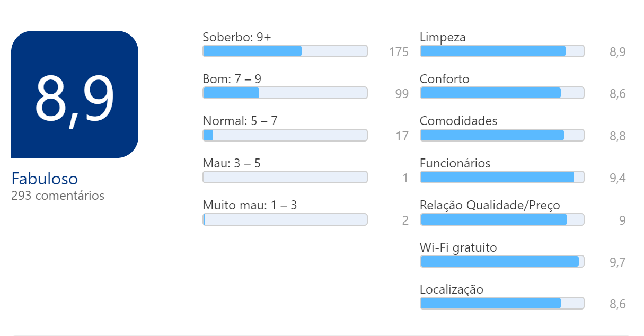Click the Fabuloso rating label
The image size is (644, 336).
pyautogui.click(x=45, y=179)
